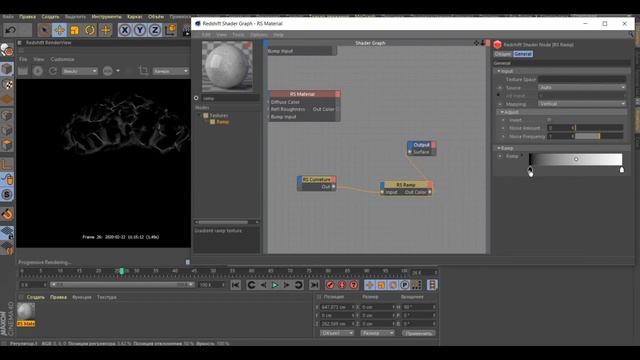This screenshot has height=360, width=640.
Task: Click the Noise Amount slider
Action: pos(600,128)
